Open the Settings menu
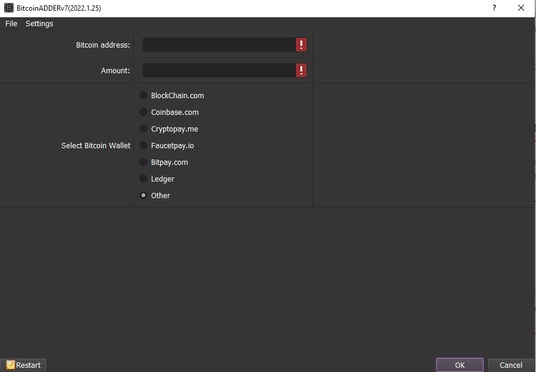536x372 pixels. click(39, 24)
